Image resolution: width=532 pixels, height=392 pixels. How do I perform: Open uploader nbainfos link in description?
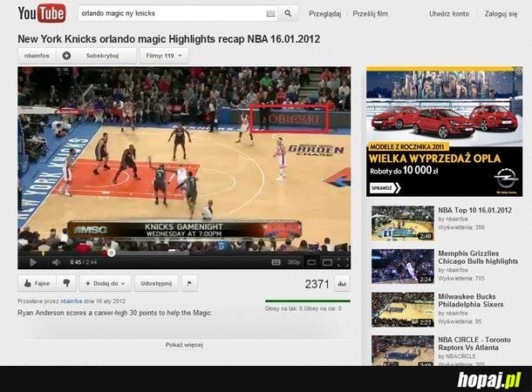(72, 301)
